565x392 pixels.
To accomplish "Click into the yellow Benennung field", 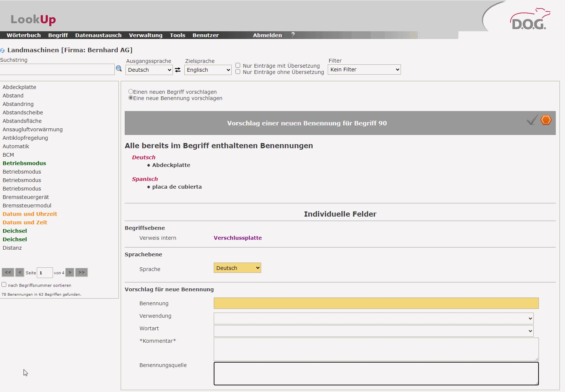I will [x=376, y=303].
